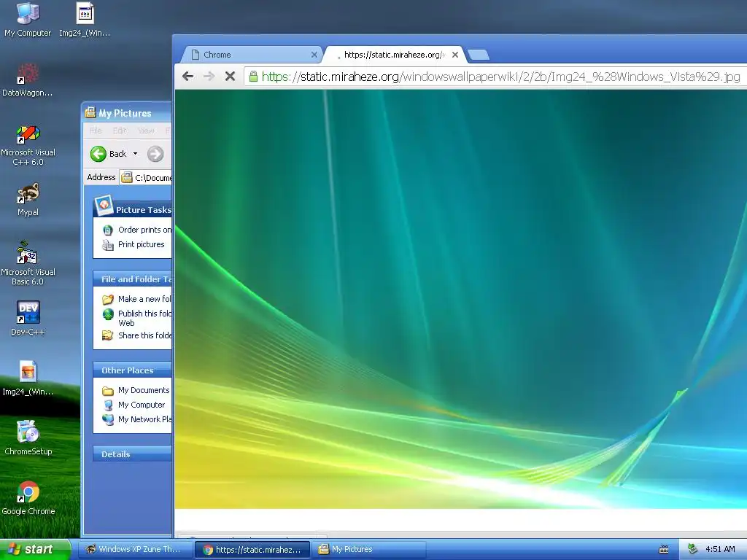Click Chrome's forward arrow button
The image size is (747, 560).
pyautogui.click(x=209, y=76)
